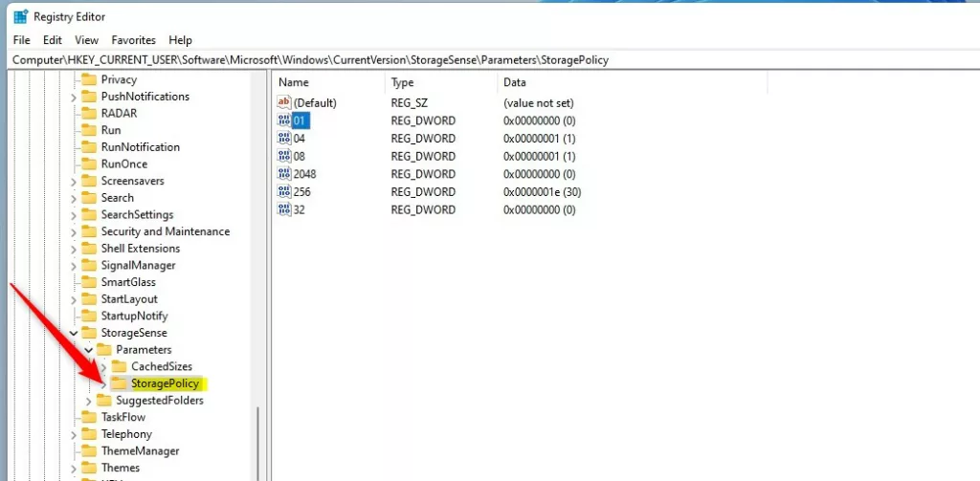This screenshot has height=481, width=980.
Task: Select the Security and Maintenance key label
Action: tap(166, 231)
